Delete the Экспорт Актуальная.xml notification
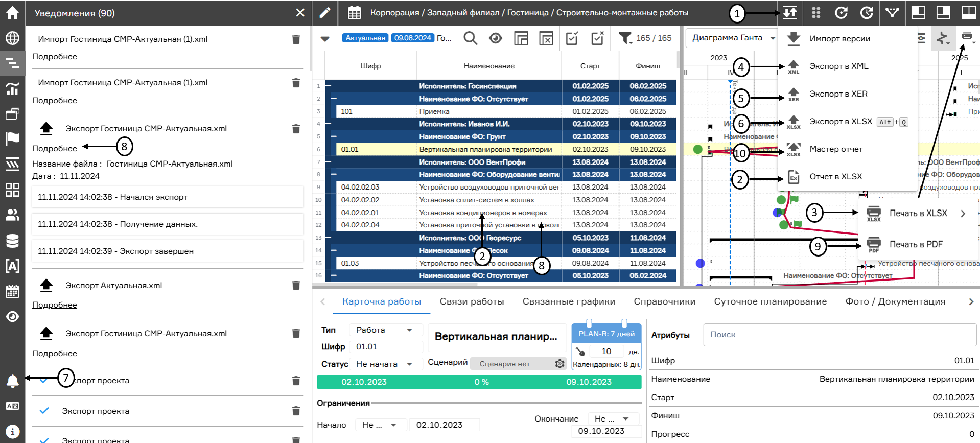 click(296, 285)
